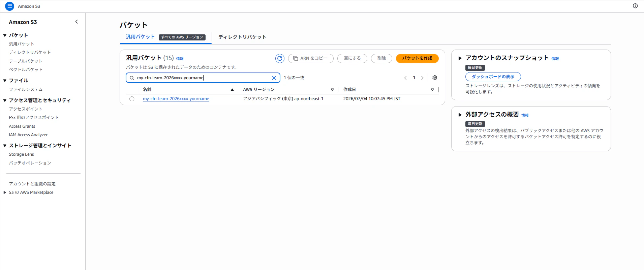Sort by AWS リージョン column arrow
The width and height of the screenshot is (644, 270).
click(x=332, y=90)
